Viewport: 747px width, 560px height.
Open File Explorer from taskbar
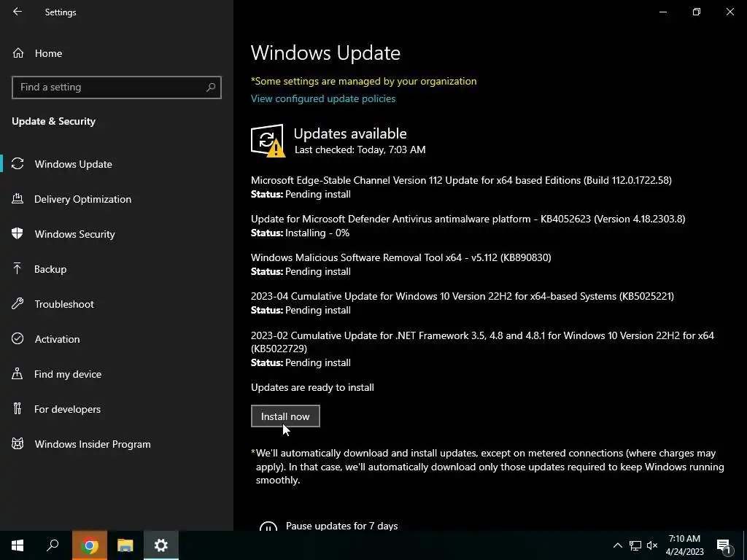point(125,545)
